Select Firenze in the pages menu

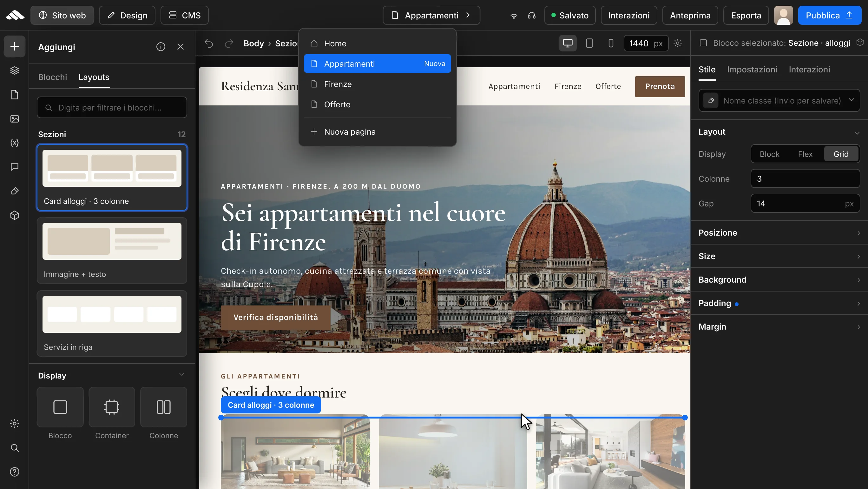coord(378,84)
